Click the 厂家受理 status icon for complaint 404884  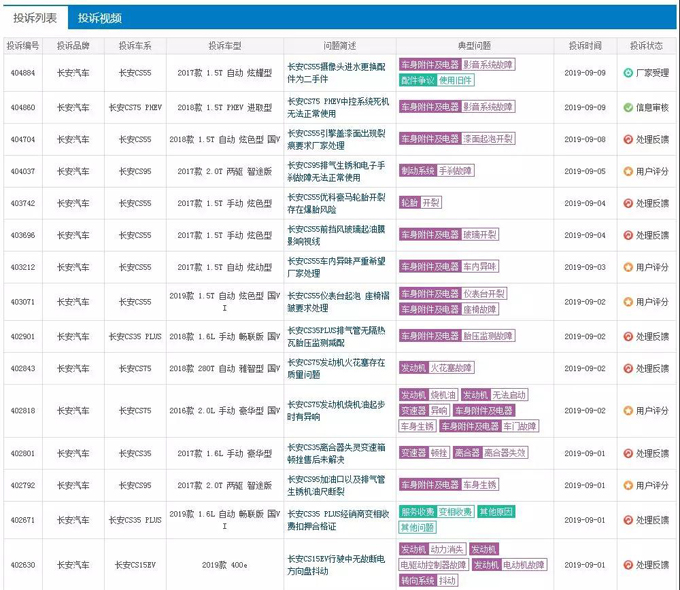(628, 73)
